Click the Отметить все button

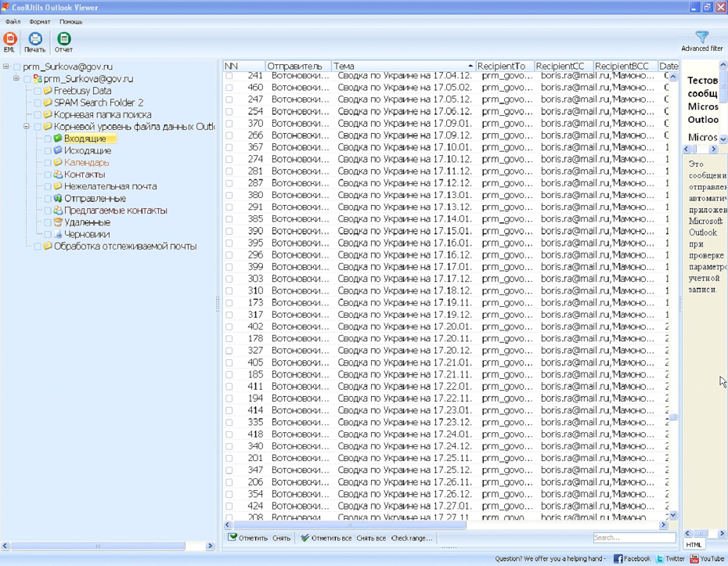(326, 538)
